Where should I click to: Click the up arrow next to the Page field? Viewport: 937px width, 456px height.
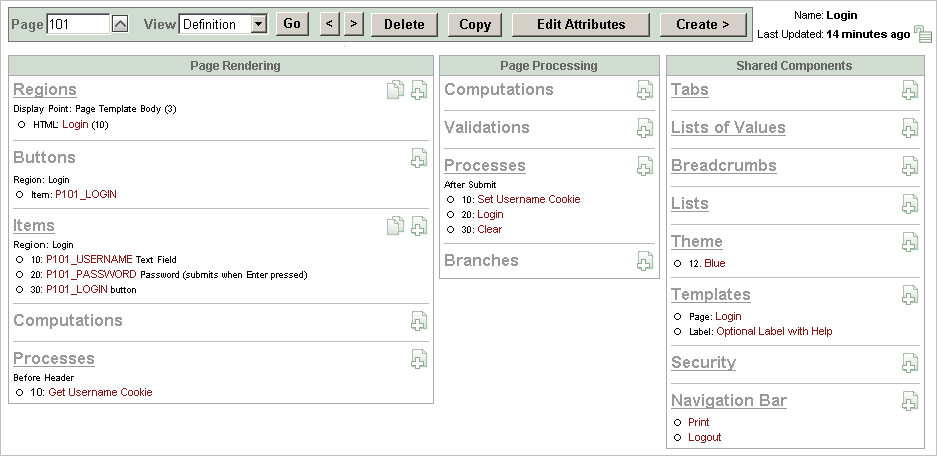120,24
